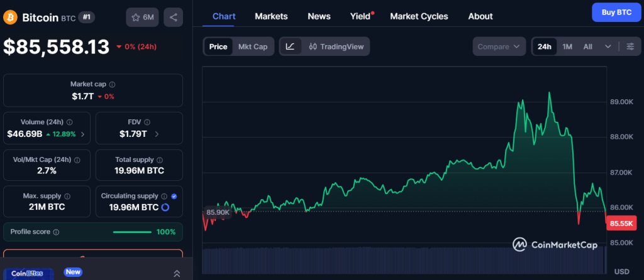
Task: Open the Market Cycles tab
Action: tap(419, 16)
